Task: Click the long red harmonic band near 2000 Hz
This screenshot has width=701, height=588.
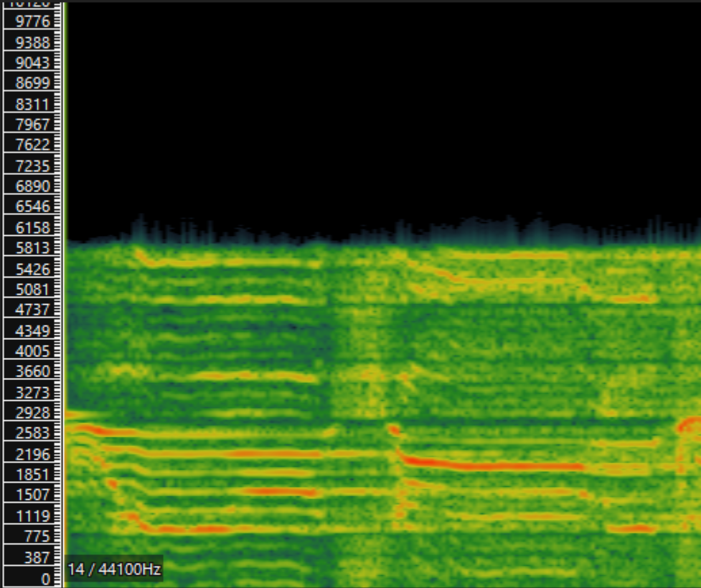Action: point(495,466)
